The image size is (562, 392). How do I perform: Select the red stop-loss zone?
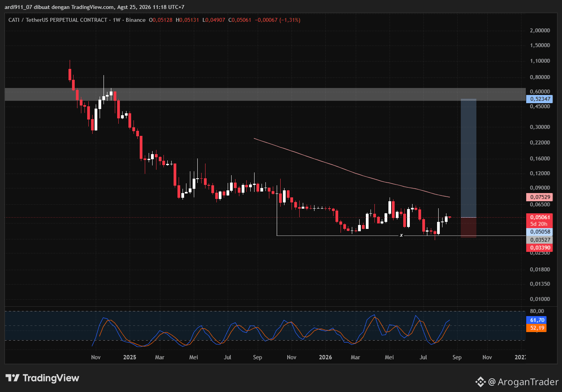[468, 227]
